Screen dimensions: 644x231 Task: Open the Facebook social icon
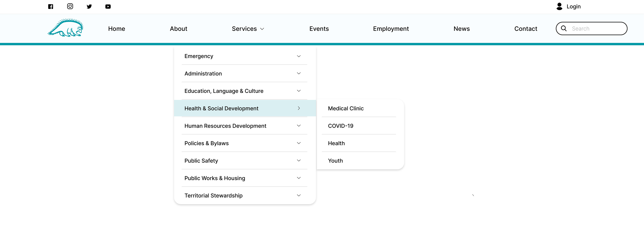tap(50, 7)
